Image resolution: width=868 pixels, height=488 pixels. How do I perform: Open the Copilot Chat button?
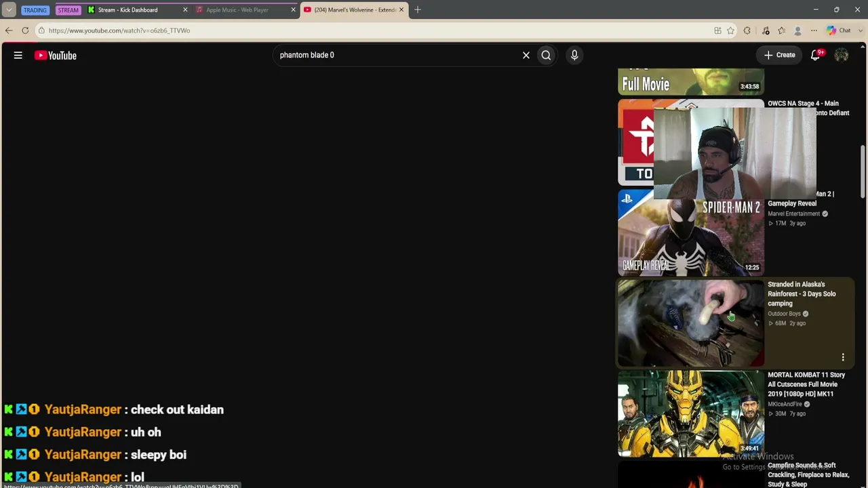(x=839, y=30)
